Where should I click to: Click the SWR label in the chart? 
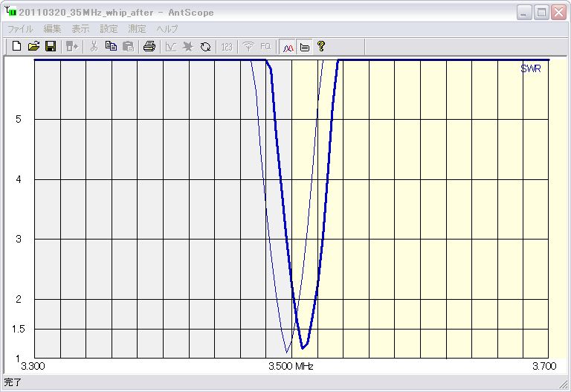(x=531, y=68)
